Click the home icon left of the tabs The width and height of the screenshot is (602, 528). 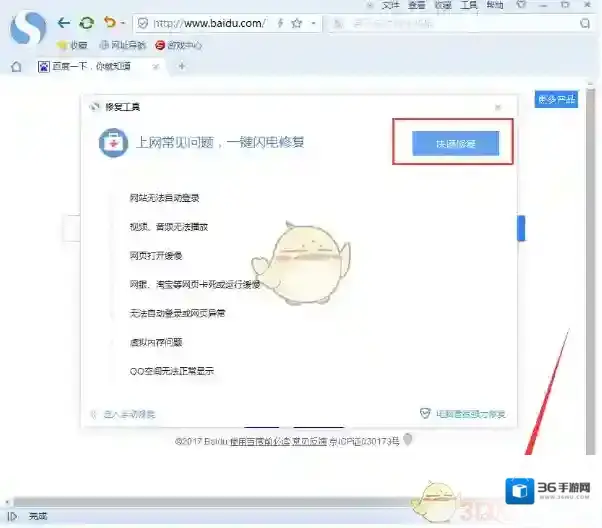click(16, 67)
